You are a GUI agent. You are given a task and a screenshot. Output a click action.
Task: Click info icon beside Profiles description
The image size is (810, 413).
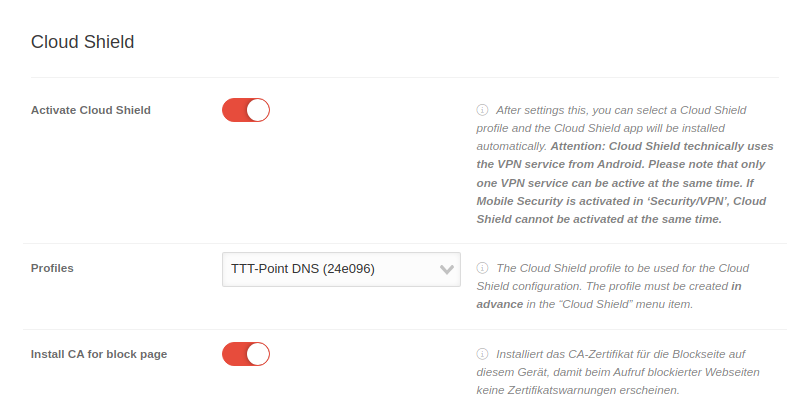[x=482, y=268]
